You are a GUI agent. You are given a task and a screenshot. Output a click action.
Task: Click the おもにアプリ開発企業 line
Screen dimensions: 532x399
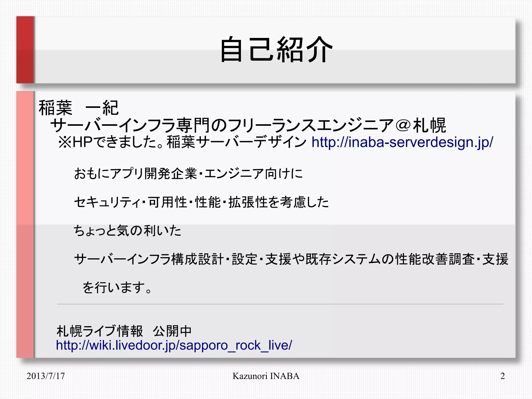188,173
